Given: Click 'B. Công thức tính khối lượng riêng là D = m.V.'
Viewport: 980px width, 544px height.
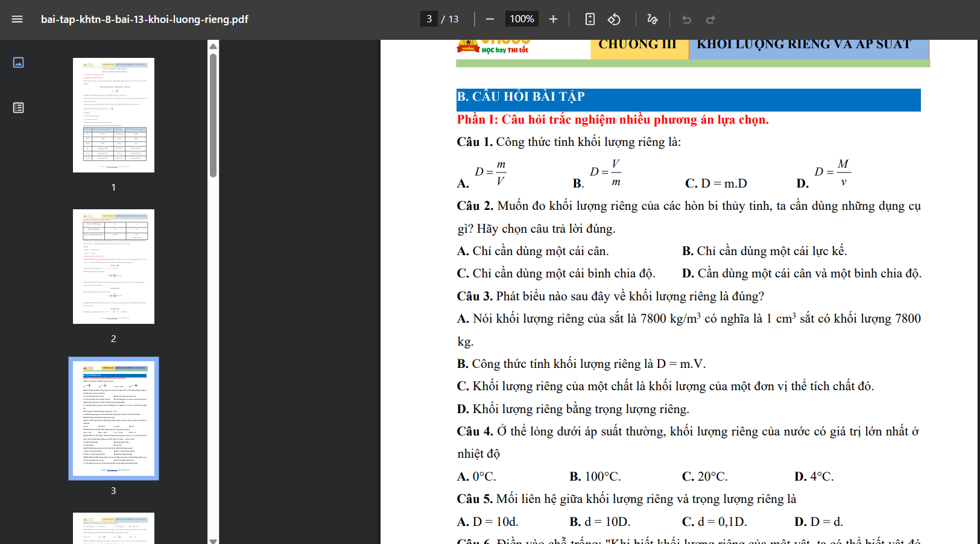Looking at the screenshot, I should pos(581,364).
